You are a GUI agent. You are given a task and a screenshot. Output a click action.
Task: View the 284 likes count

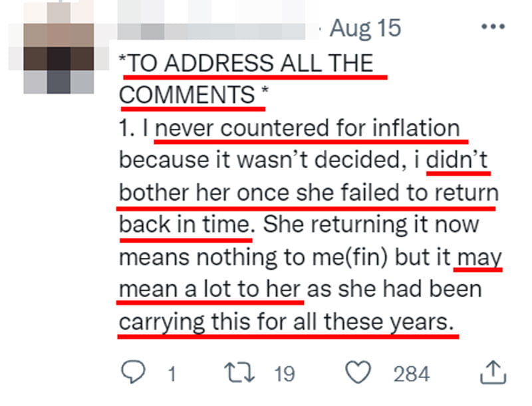[412, 374]
